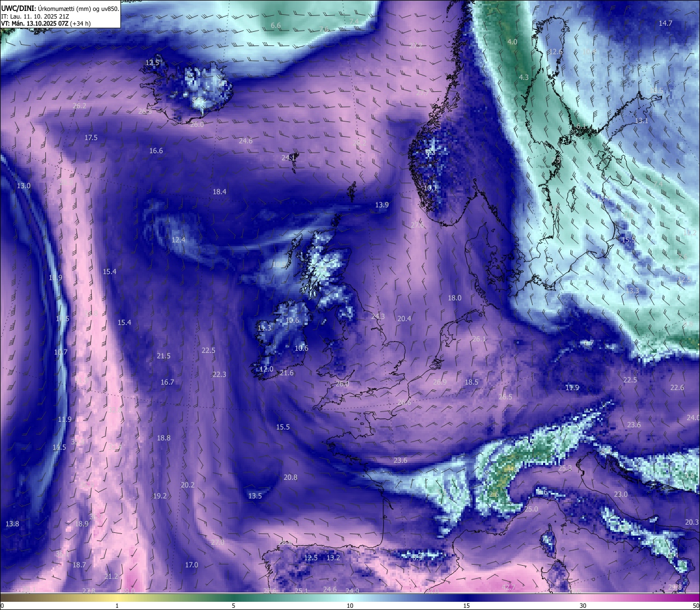This screenshot has height=610, width=700.
Task: Select the 18.0 value label
Action: [454, 298]
